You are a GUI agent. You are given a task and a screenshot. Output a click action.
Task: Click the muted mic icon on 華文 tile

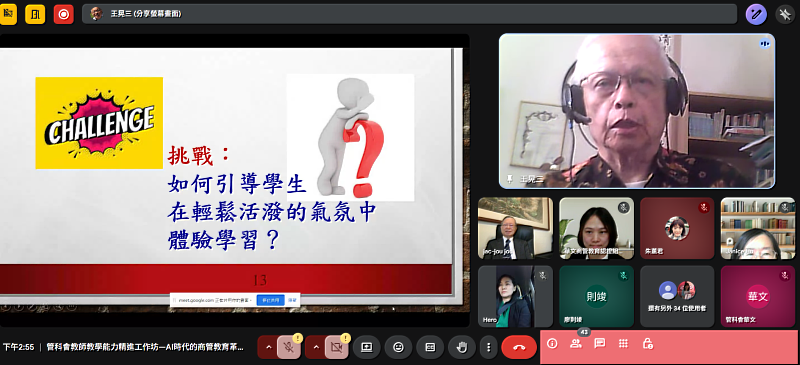click(784, 275)
